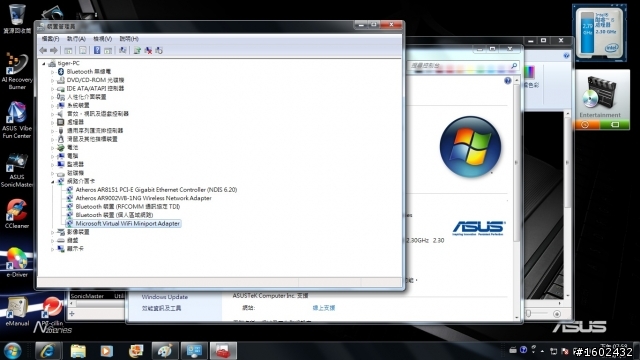Select the IDE ATA/ATAPI 控制器 tree row

point(95,89)
